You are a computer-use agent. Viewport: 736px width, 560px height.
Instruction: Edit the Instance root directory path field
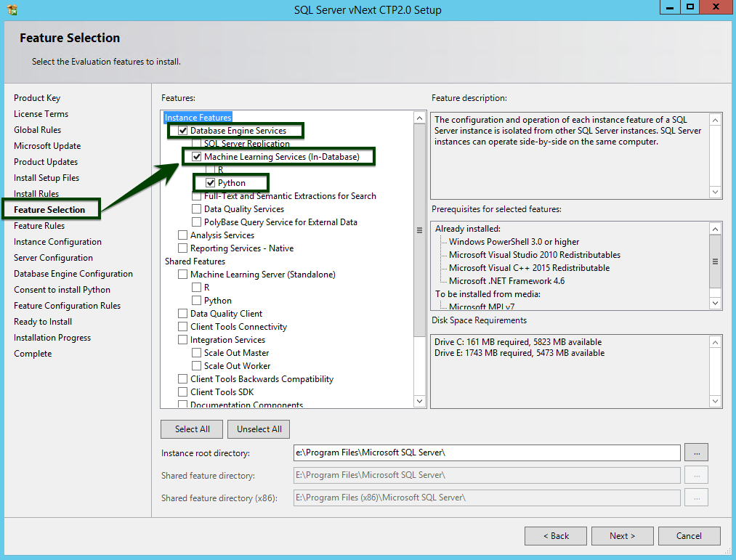(x=487, y=452)
